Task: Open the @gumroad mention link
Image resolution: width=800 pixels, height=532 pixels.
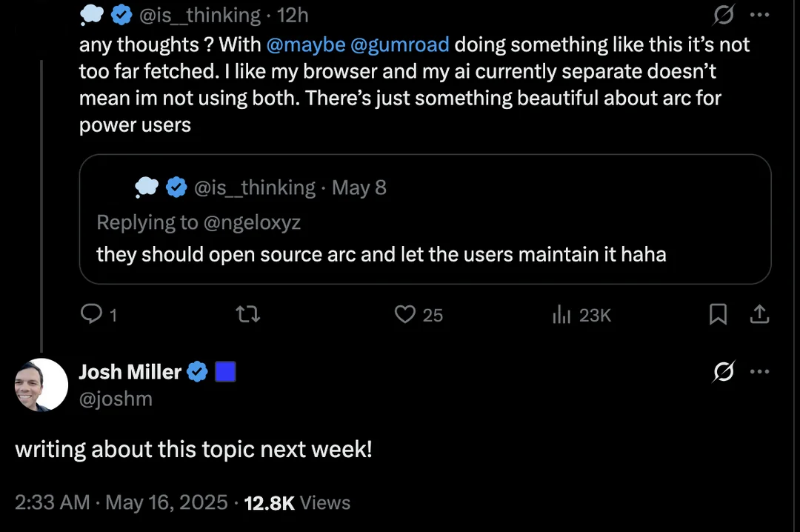Action: click(400, 44)
